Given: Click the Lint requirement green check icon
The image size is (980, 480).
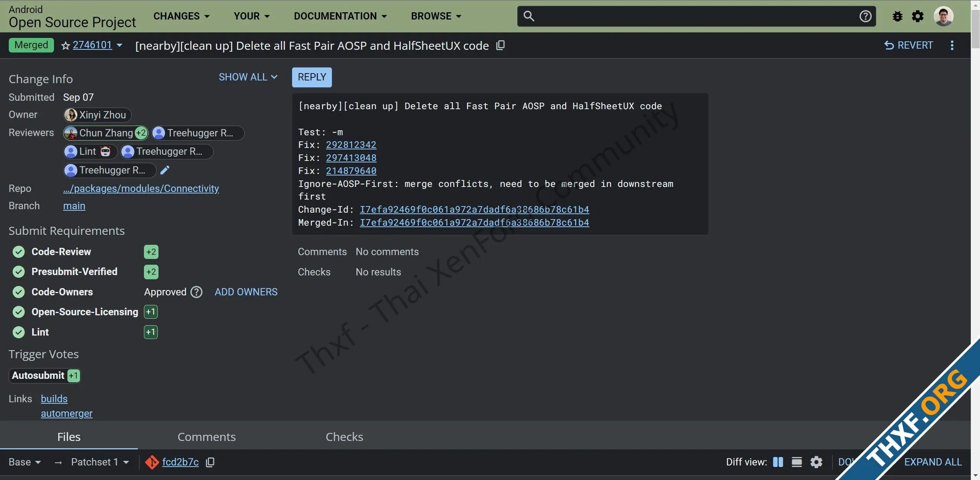Looking at the screenshot, I should [18, 332].
